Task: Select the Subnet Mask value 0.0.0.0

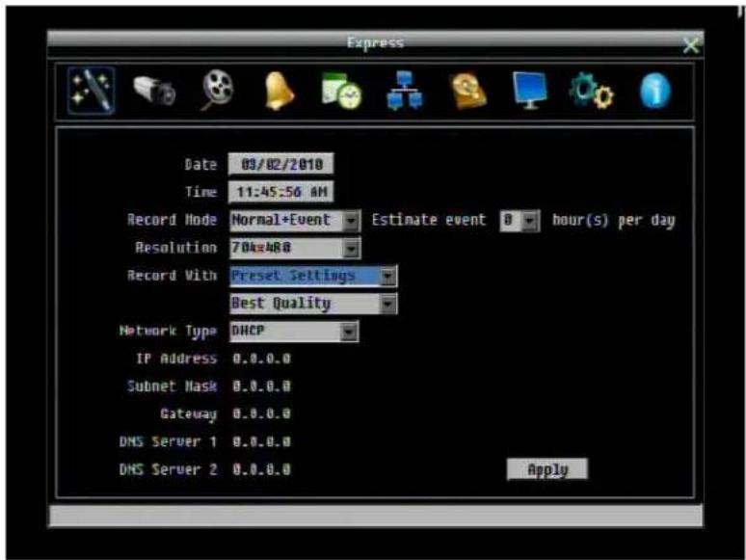Action: (x=261, y=386)
